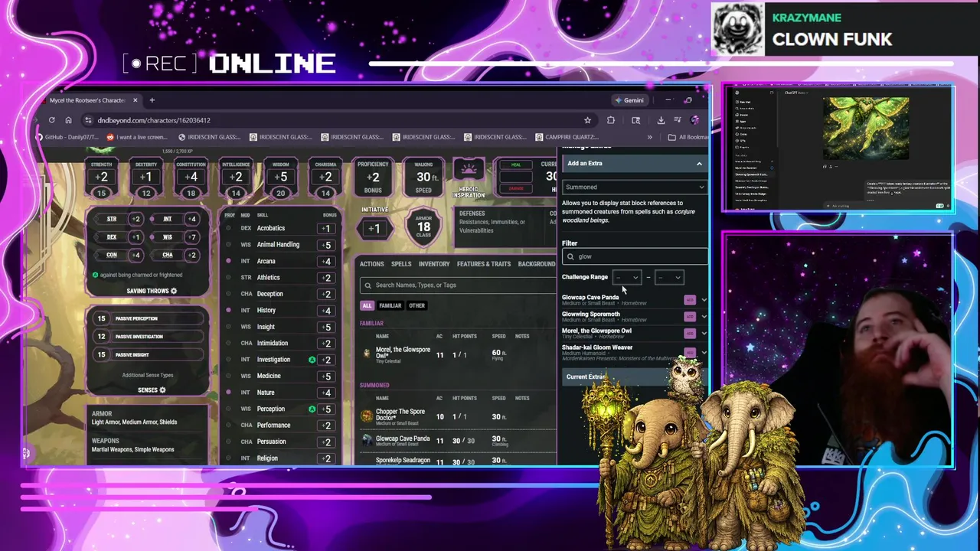
Task: Toggle Deception proficiency dot
Action: point(228,294)
